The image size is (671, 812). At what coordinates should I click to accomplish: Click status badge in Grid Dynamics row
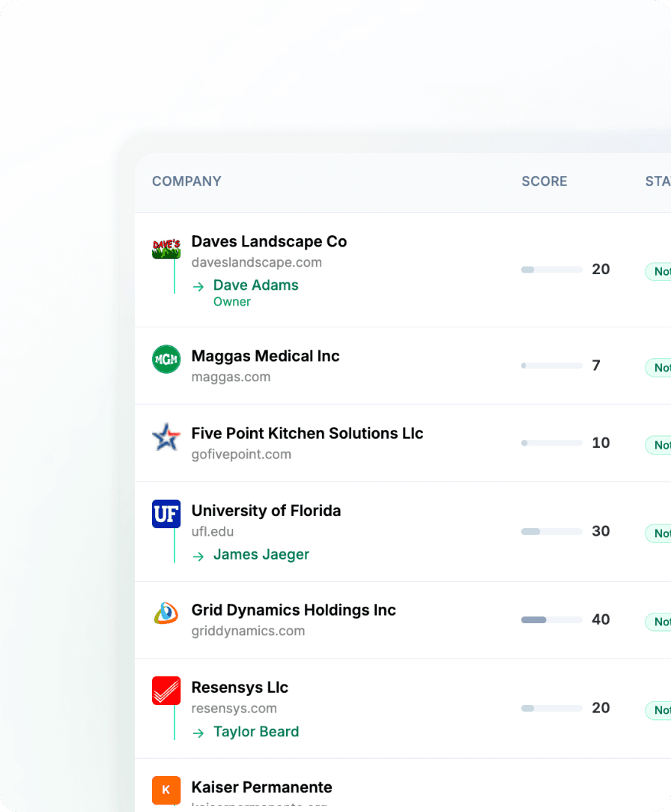pyautogui.click(x=658, y=622)
